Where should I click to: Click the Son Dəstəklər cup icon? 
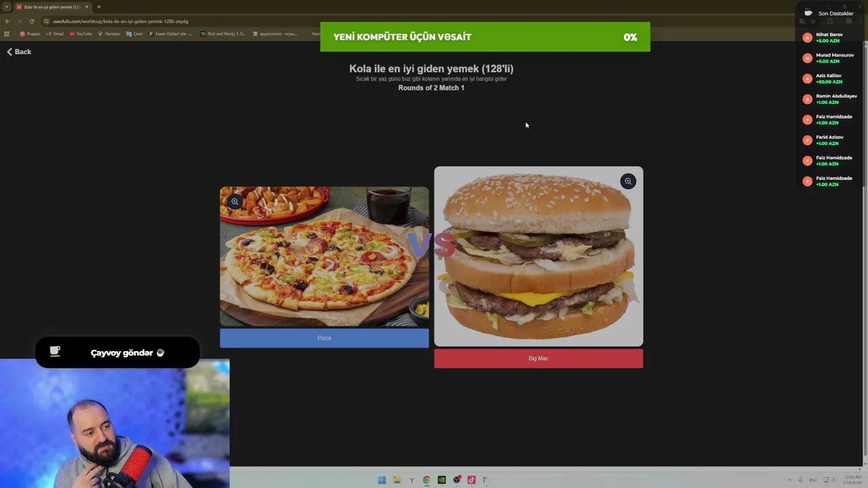(808, 13)
